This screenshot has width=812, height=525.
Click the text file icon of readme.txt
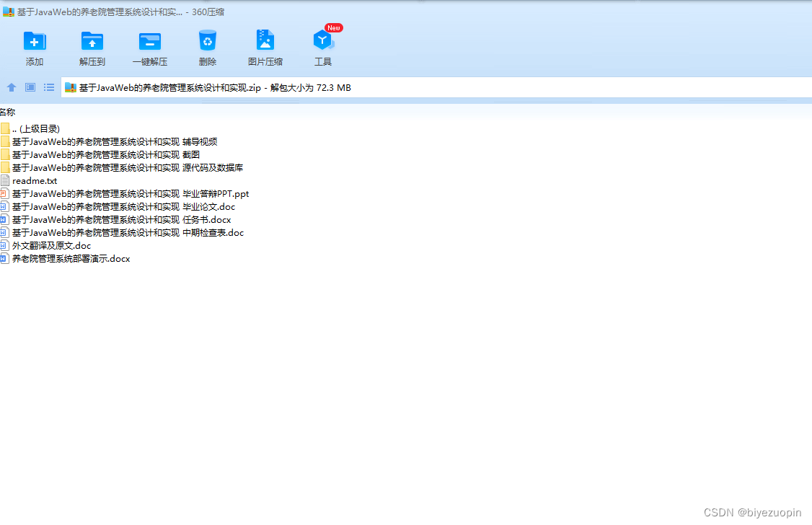(x=4, y=180)
